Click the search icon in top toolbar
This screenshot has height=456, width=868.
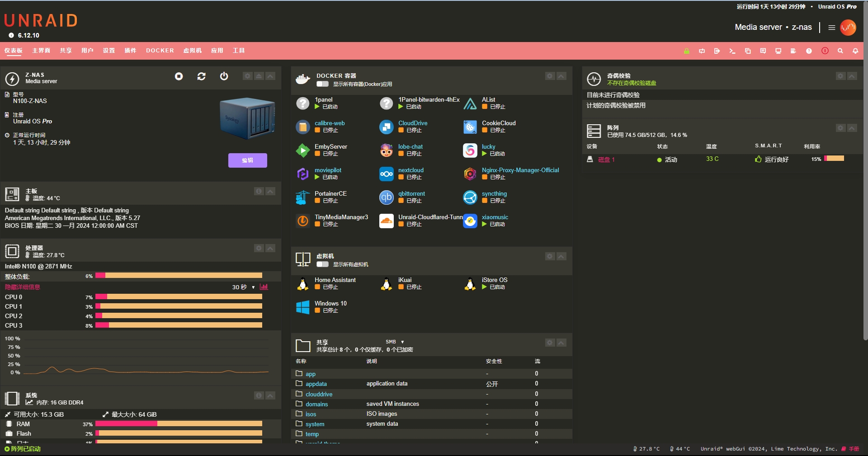840,51
